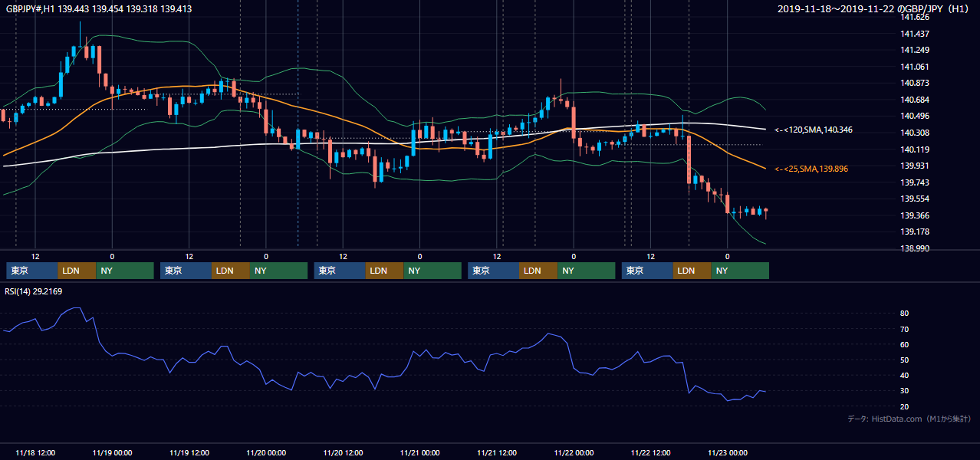980x460 pixels.
Task: Click price axis label 141.249
Action: pos(915,51)
